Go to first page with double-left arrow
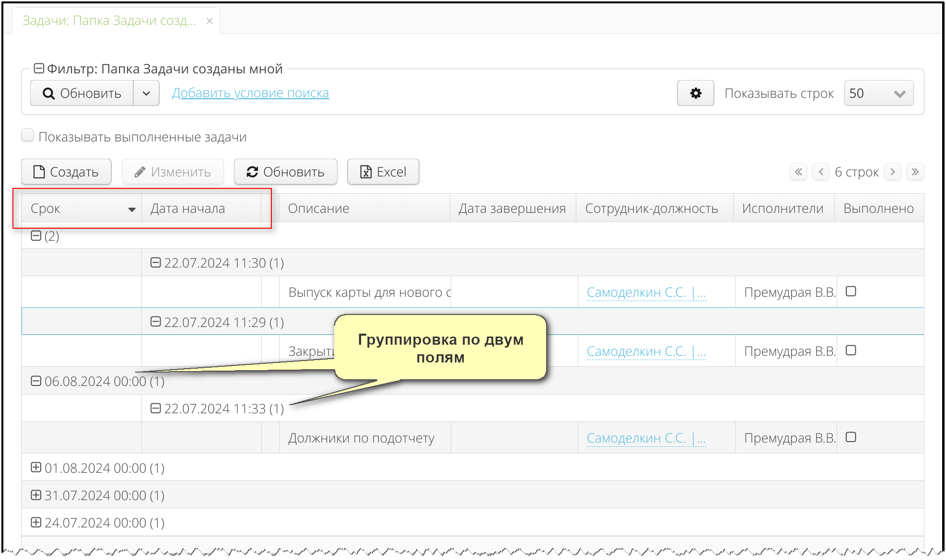Image resolution: width=946 pixels, height=560 pixels. (798, 172)
